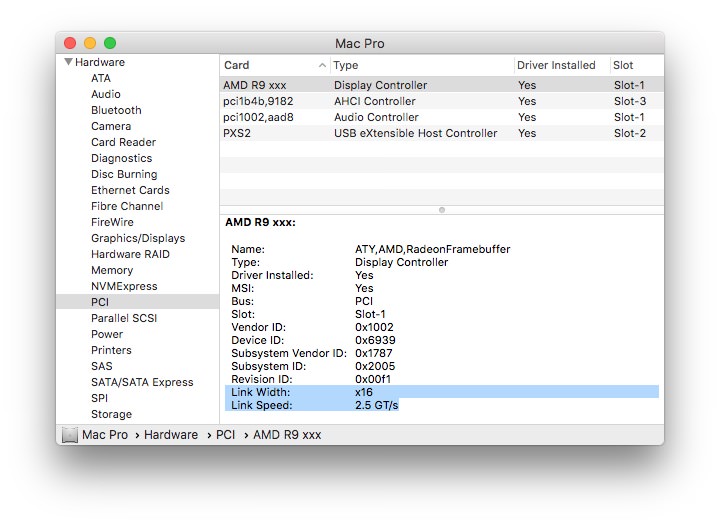Select the PXS2 card row
Image resolution: width=720 pixels, height=525 pixels.
click(x=442, y=133)
